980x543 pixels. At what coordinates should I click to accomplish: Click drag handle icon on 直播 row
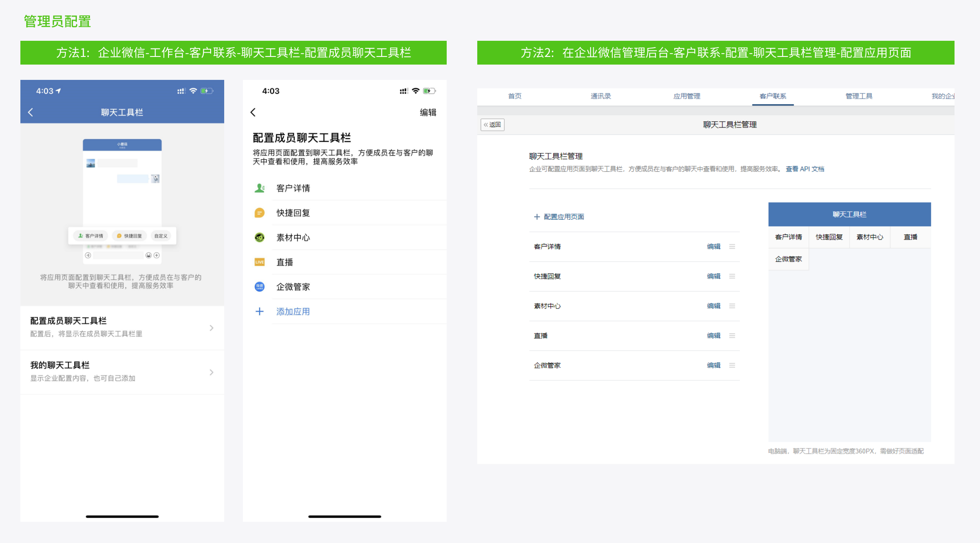coord(732,336)
